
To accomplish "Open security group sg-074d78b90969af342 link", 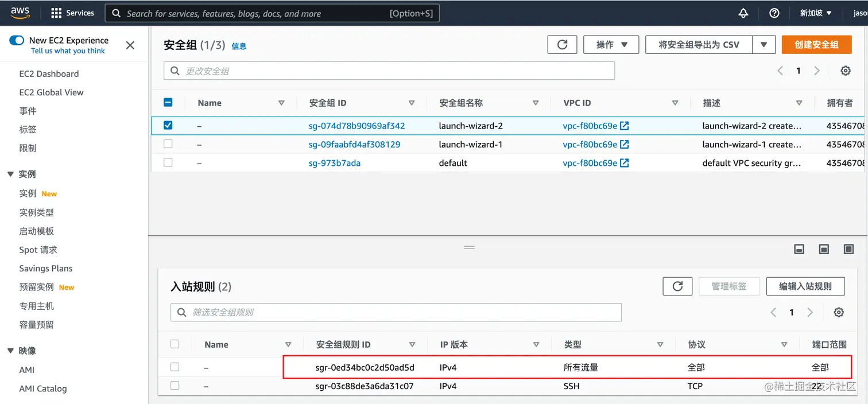I will [x=356, y=126].
